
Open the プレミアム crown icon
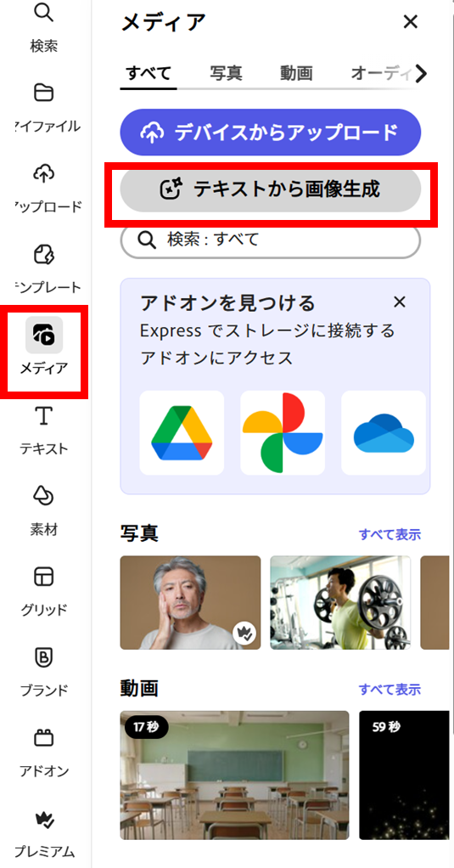tap(43, 832)
